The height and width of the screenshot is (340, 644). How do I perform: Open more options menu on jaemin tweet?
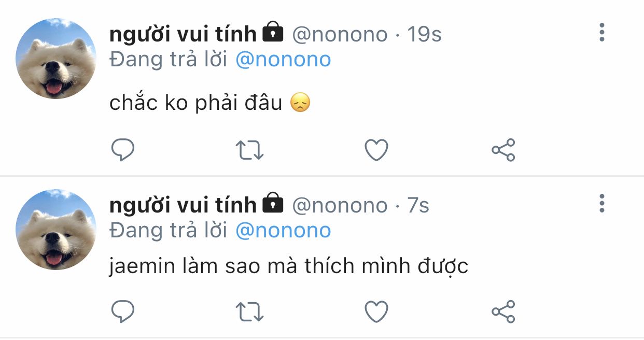point(601,204)
